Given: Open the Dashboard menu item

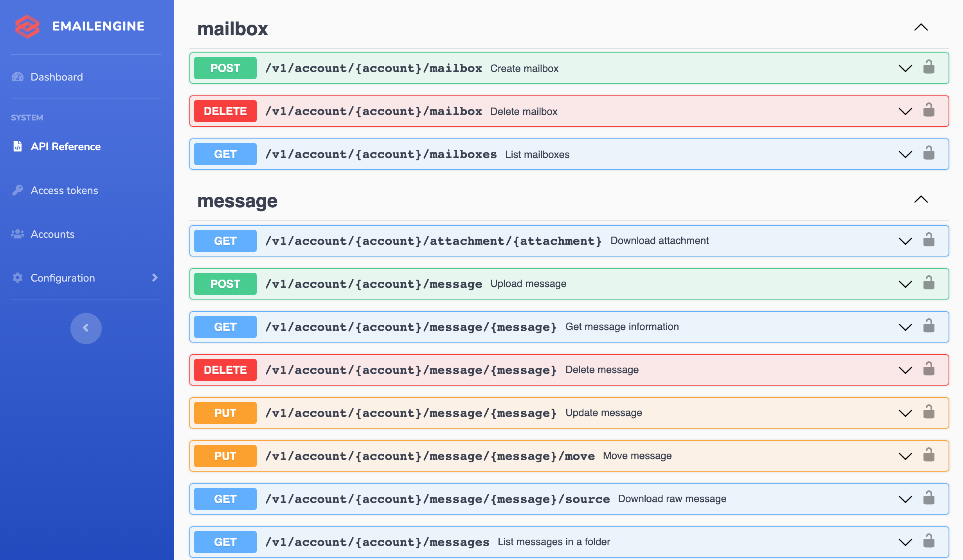Looking at the screenshot, I should pos(56,77).
